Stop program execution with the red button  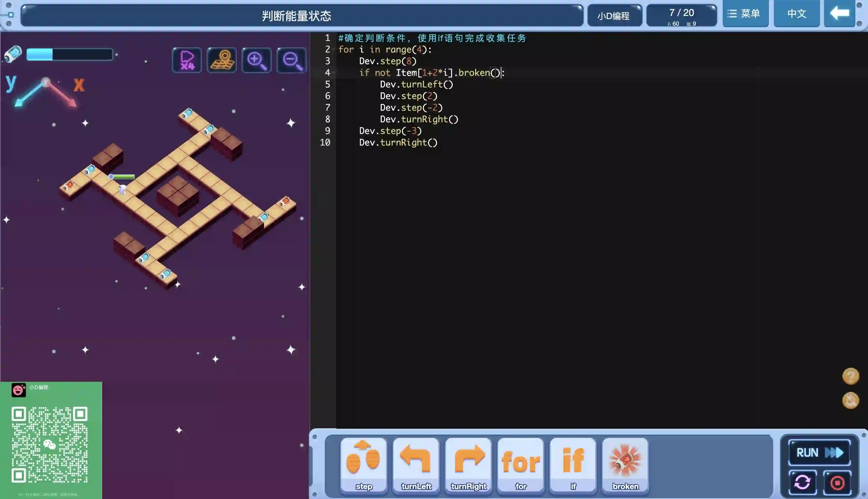[x=837, y=483]
